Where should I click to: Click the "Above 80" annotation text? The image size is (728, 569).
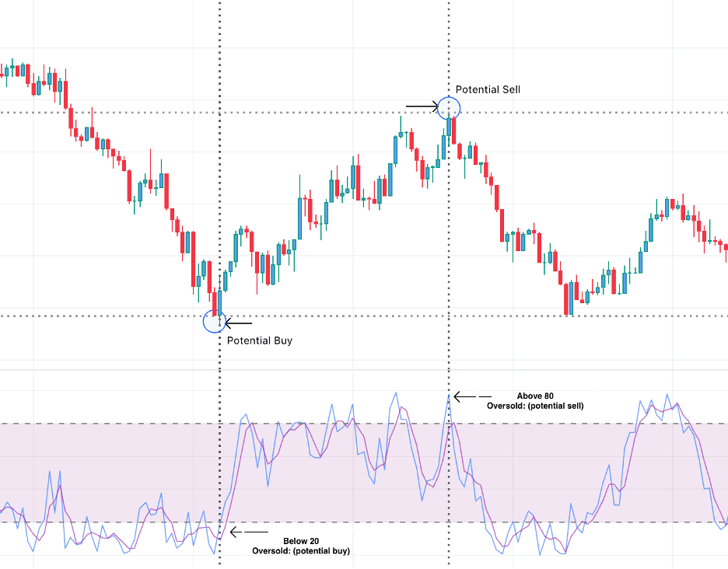(534, 396)
